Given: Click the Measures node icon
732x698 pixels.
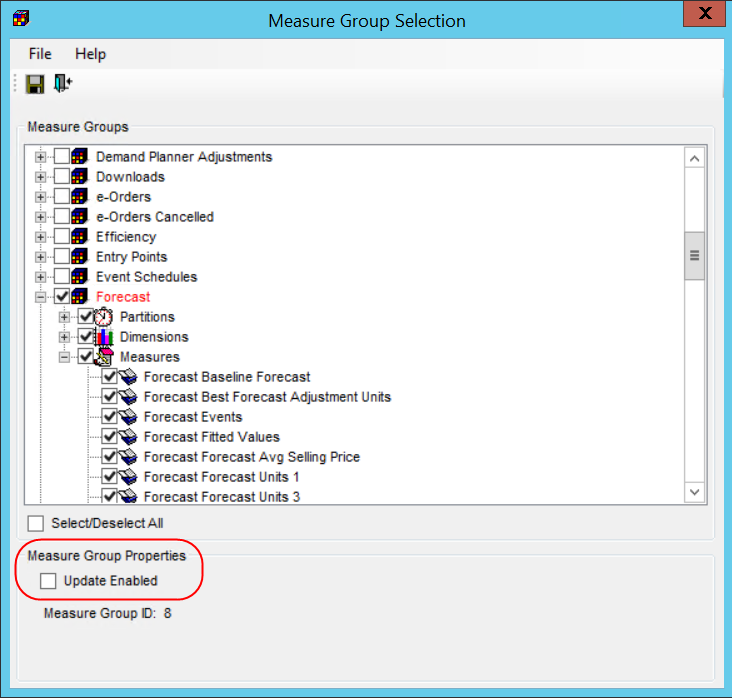Looking at the screenshot, I should click(104, 357).
